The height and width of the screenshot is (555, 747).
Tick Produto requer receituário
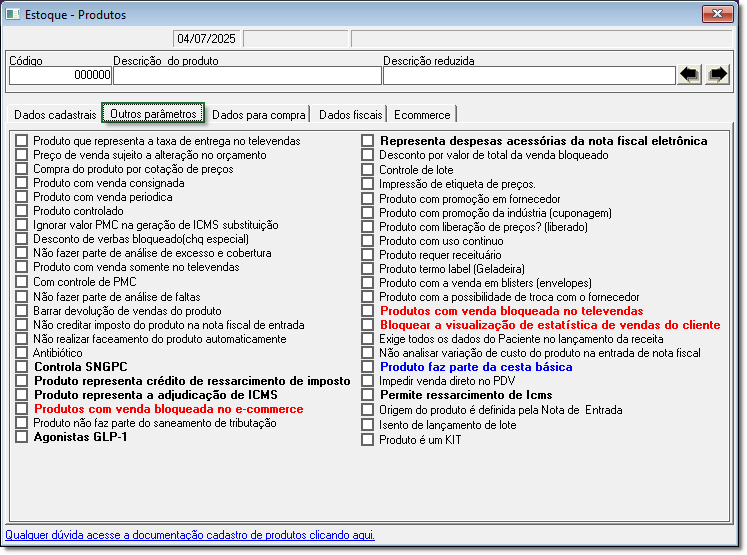(x=367, y=254)
